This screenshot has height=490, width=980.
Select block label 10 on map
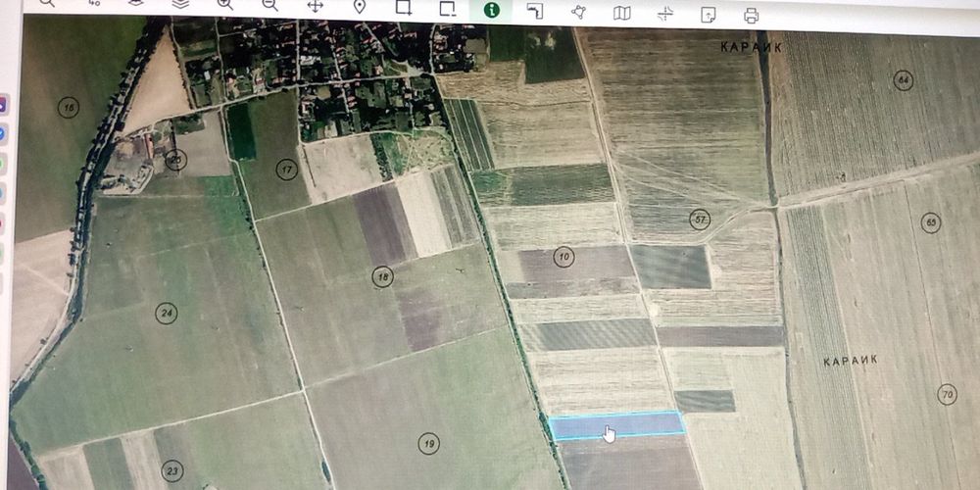563,257
